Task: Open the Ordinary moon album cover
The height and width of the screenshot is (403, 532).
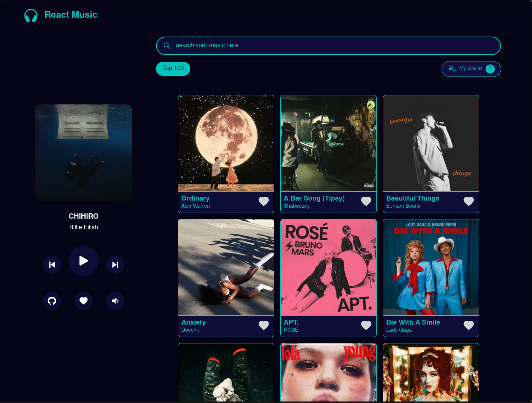Action: point(226,143)
